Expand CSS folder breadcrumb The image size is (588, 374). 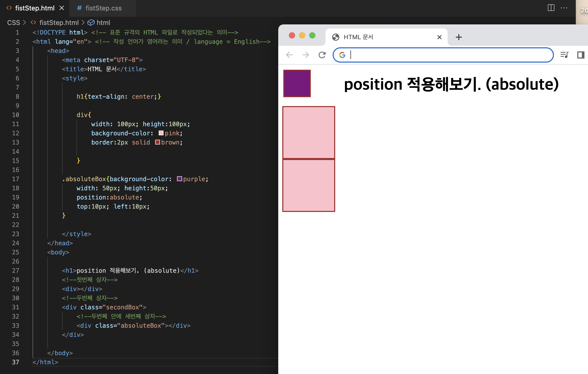[x=13, y=23]
